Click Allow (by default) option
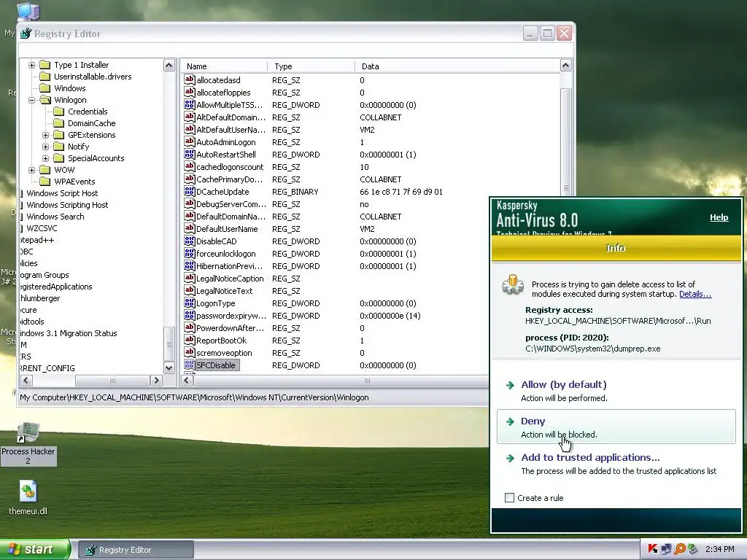747x560 pixels. tap(564, 385)
